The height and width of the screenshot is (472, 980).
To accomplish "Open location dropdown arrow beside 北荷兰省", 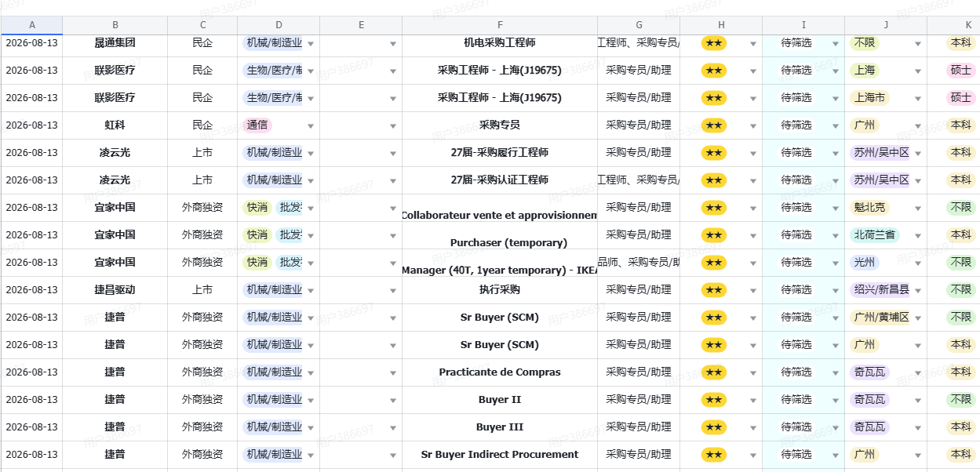I will [918, 236].
